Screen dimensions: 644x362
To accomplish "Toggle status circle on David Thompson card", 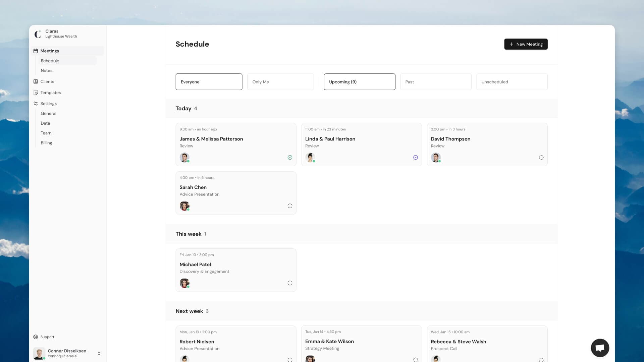I will coord(541,158).
